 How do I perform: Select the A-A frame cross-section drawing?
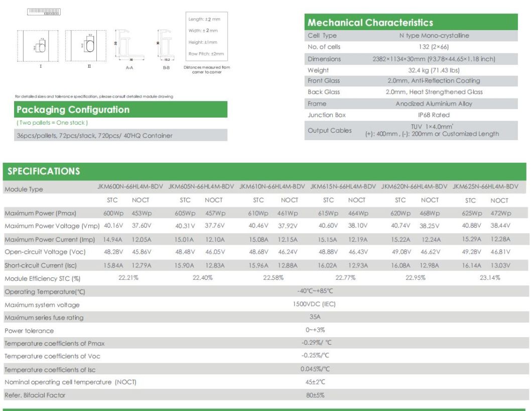point(129,45)
